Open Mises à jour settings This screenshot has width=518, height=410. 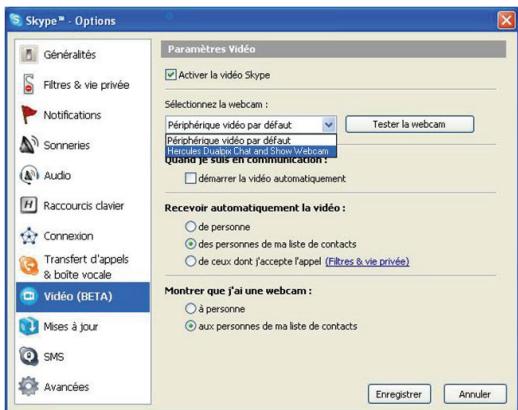coord(83,326)
